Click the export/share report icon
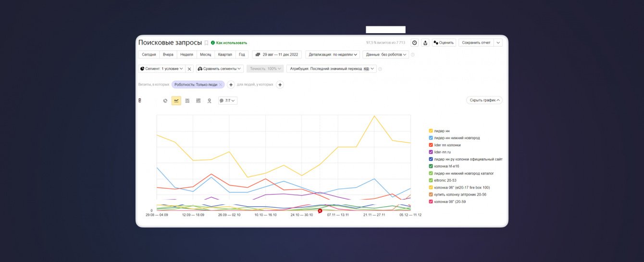This screenshot has width=644, height=262. coord(425,43)
